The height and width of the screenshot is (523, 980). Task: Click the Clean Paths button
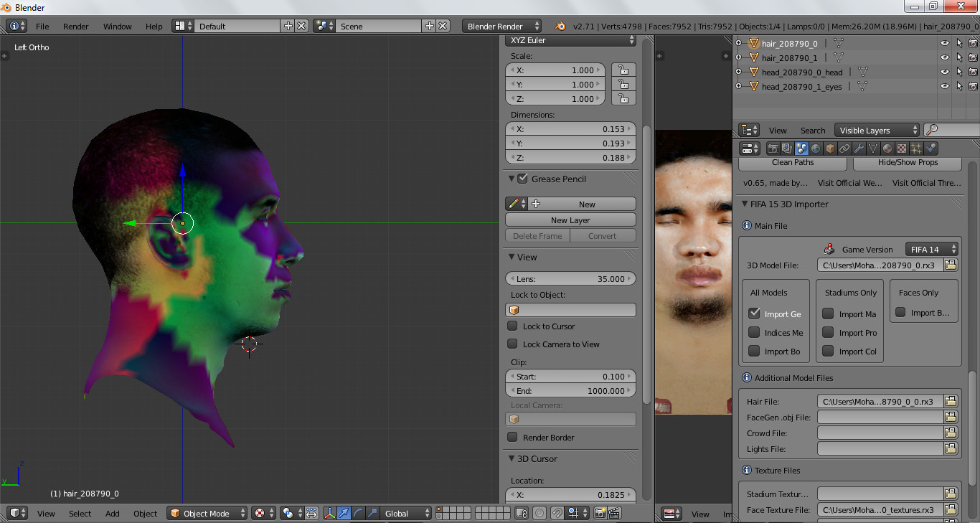click(793, 163)
